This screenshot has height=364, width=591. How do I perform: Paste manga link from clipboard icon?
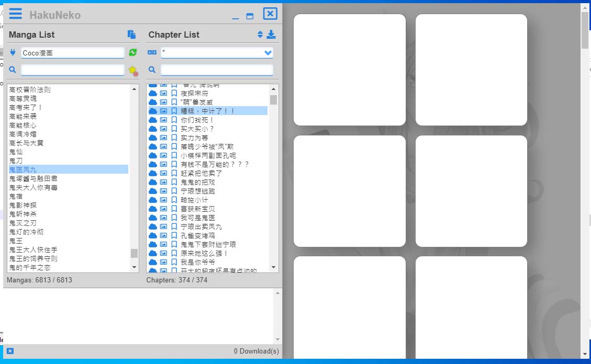[x=131, y=34]
